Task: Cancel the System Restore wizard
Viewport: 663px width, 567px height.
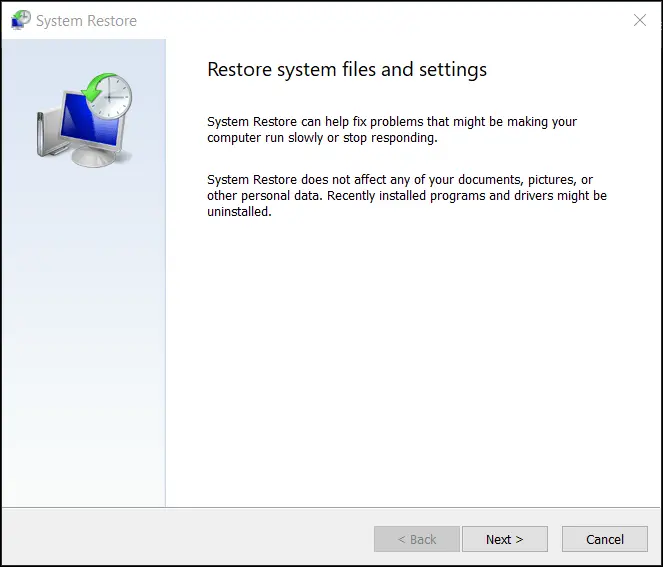Action: [605, 539]
